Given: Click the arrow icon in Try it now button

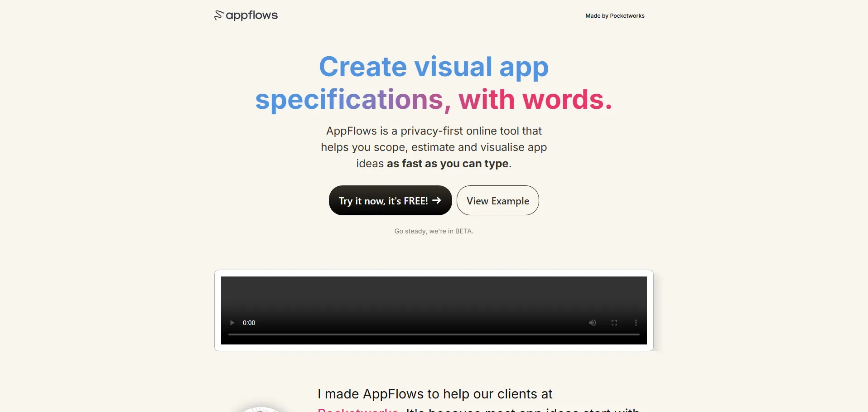Looking at the screenshot, I should point(436,200).
